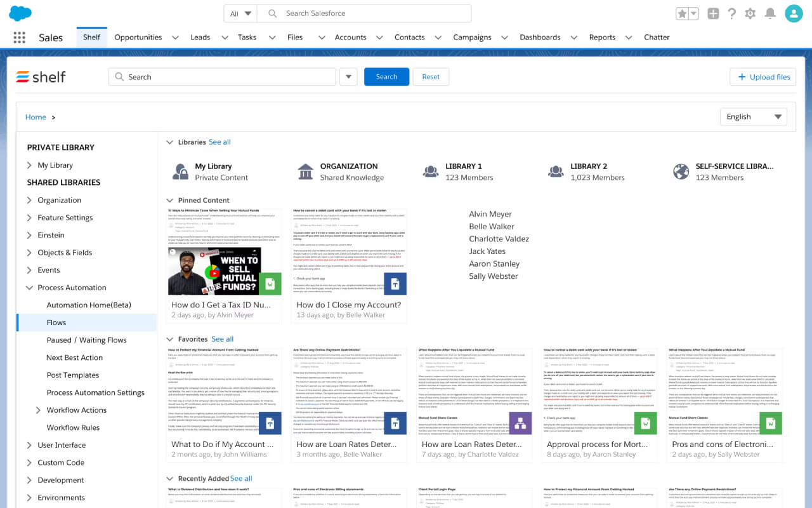Open the Help question mark icon
This screenshot has height=508, width=812.
[x=732, y=13]
